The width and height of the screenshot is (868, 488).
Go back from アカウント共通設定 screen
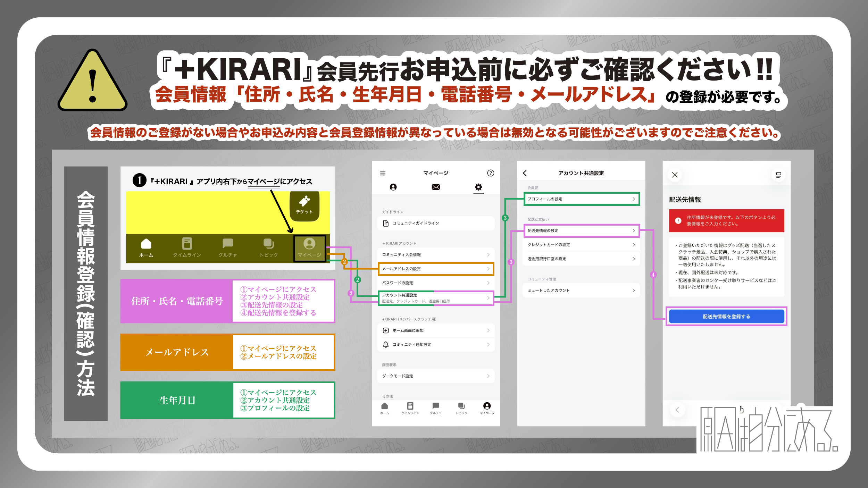coord(525,173)
